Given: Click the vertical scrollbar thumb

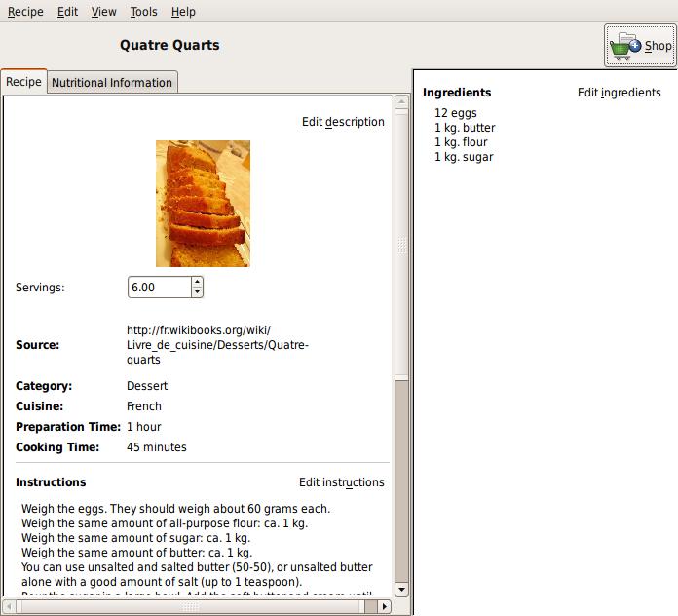Looking at the screenshot, I should (x=401, y=245).
